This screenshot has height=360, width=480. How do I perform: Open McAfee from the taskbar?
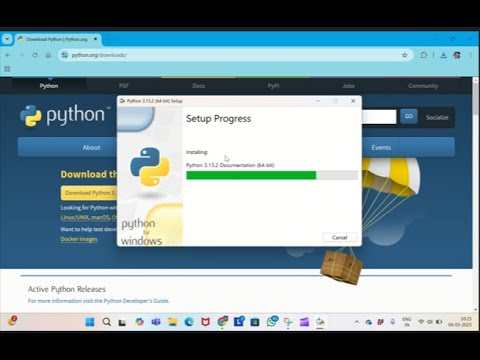tap(205, 322)
